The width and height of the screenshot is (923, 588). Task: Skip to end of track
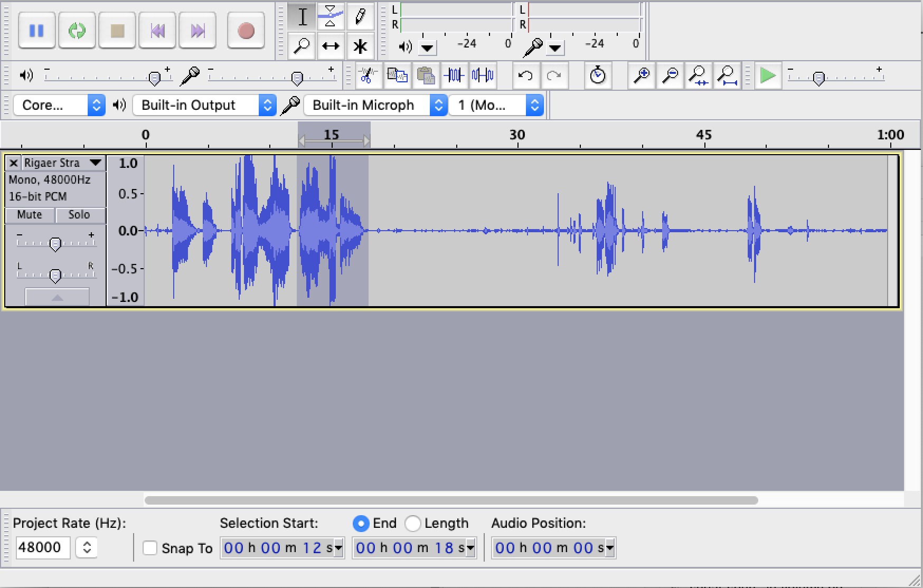(x=197, y=31)
